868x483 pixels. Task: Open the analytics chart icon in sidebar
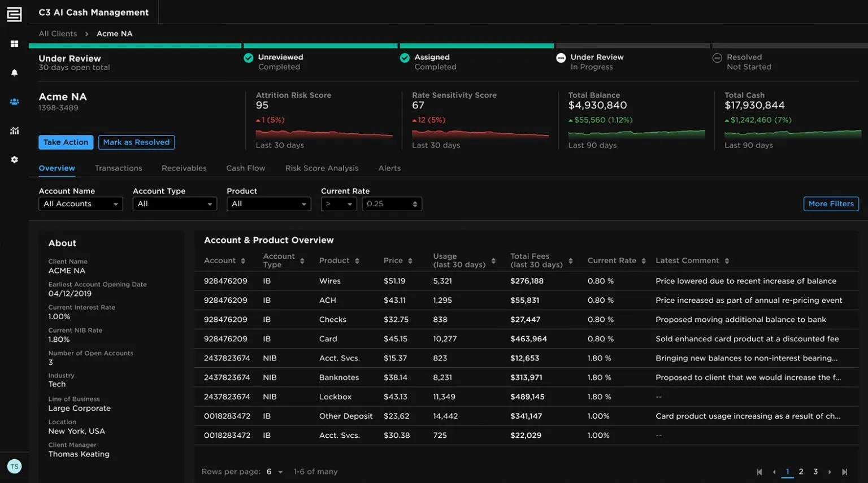(x=15, y=130)
